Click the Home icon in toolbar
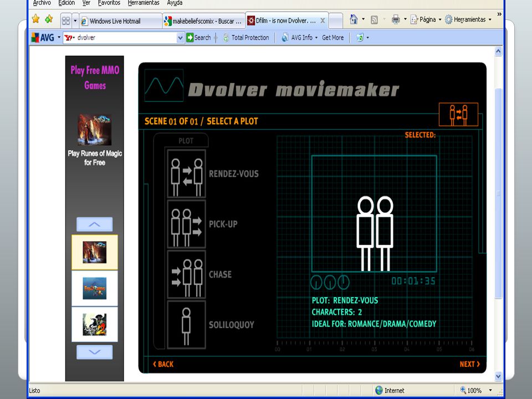The image size is (532, 399). pos(354,19)
